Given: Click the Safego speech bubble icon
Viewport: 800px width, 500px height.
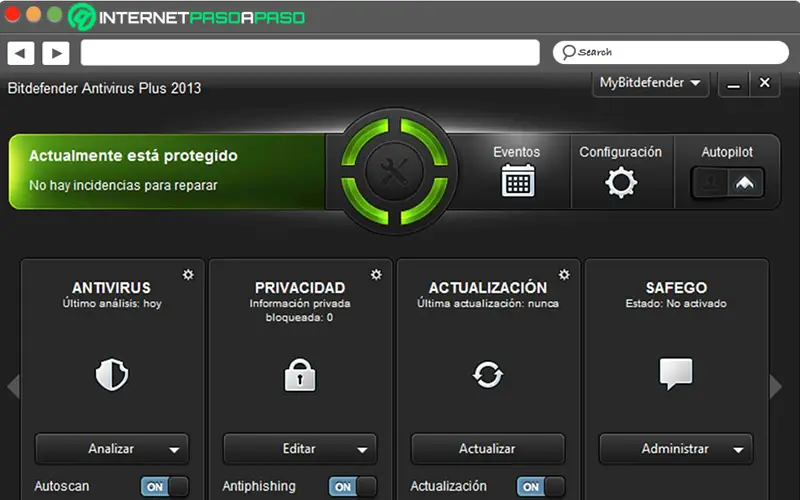Looking at the screenshot, I should 676,373.
